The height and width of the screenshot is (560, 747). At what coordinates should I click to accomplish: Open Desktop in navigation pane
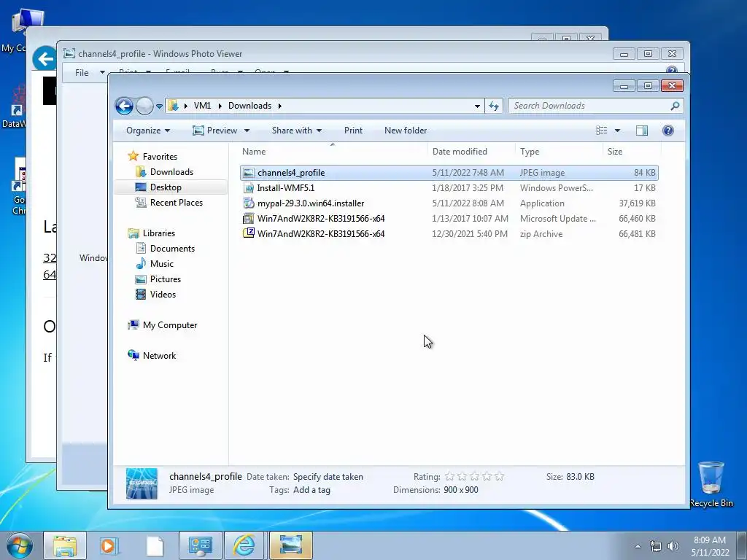point(166,187)
